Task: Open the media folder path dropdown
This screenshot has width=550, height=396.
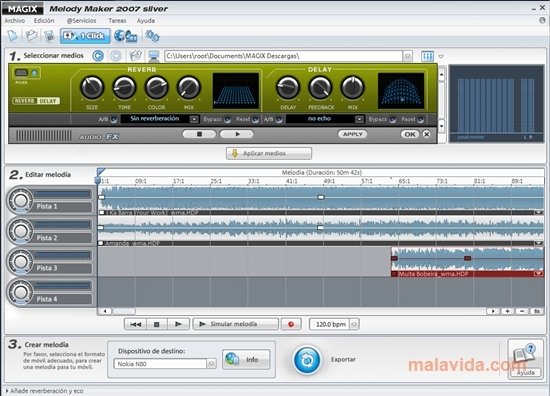Action: 408,56
